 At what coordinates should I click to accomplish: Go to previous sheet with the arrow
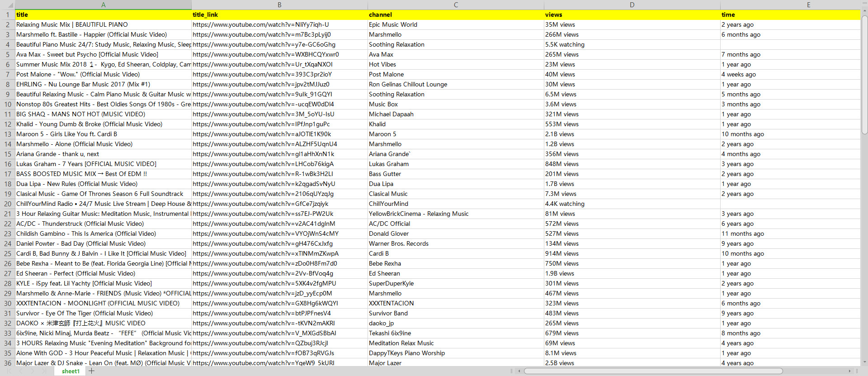click(x=21, y=371)
